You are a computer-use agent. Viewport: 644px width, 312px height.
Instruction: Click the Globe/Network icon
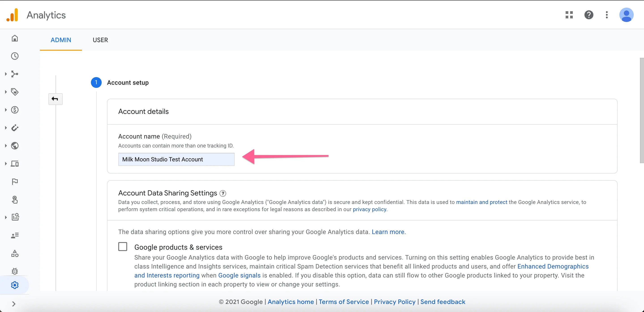click(15, 145)
